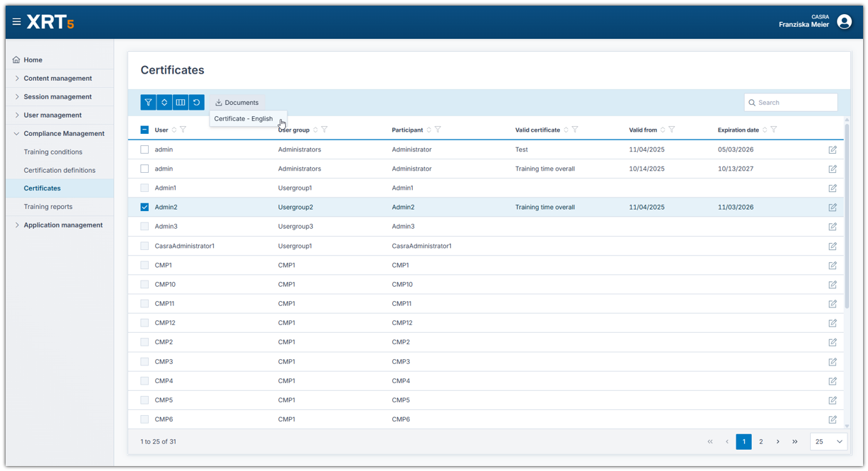Click the Documents download button

pos(237,103)
